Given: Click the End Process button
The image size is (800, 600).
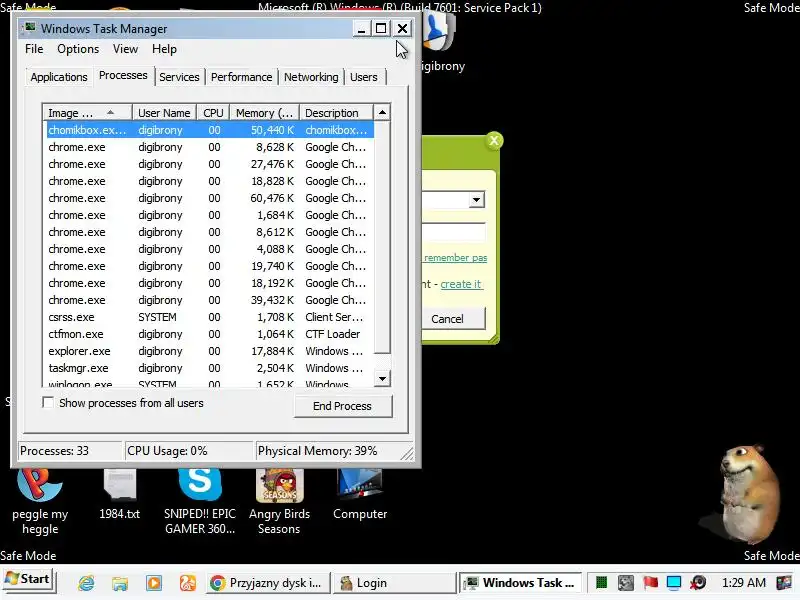Looking at the screenshot, I should coord(342,406).
